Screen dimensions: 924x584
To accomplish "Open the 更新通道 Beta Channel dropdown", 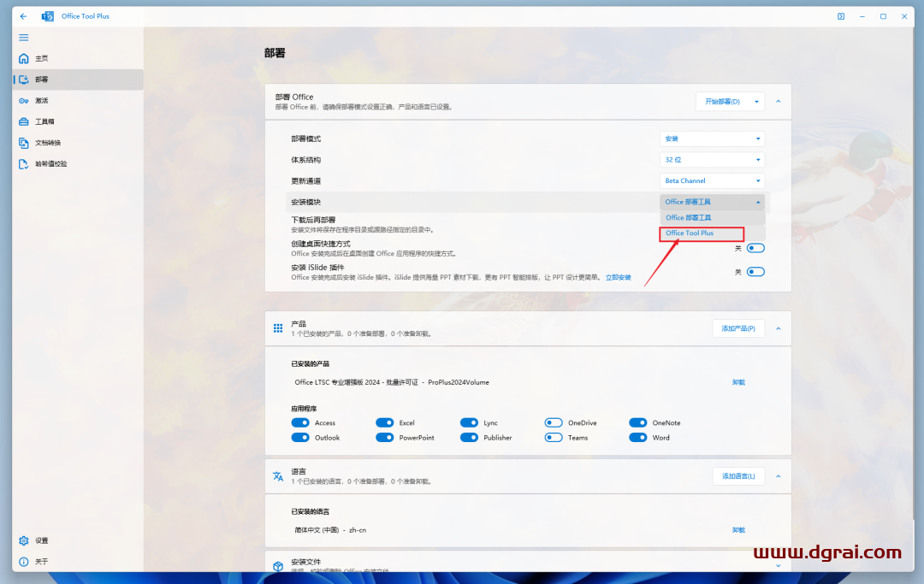I will click(x=712, y=180).
